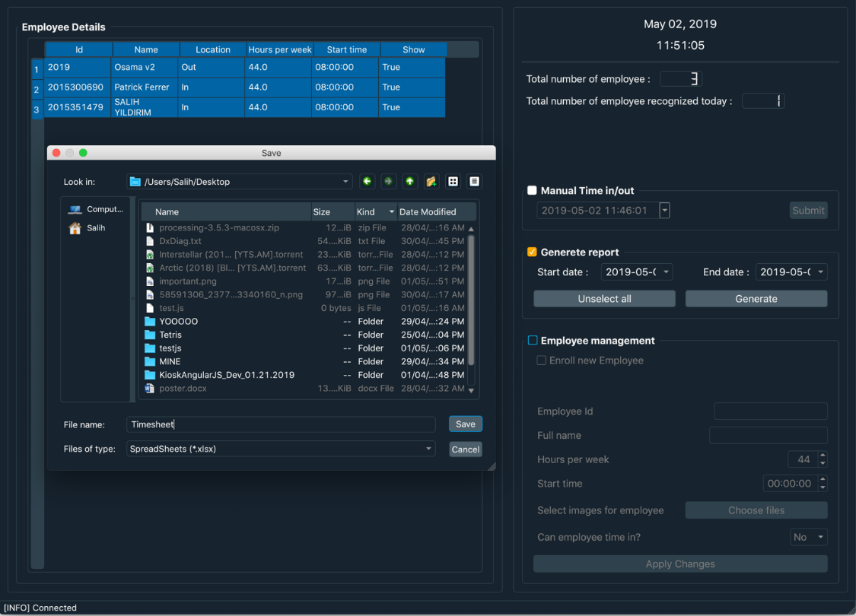This screenshot has height=616, width=856.
Task: Select the SALIH YILDIRIM name cell
Action: tap(145, 107)
